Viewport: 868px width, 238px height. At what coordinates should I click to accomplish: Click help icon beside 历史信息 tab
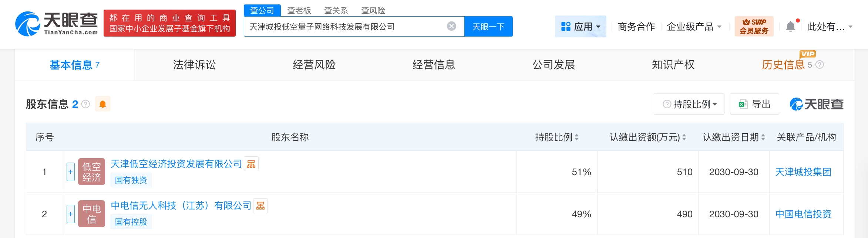[820, 65]
